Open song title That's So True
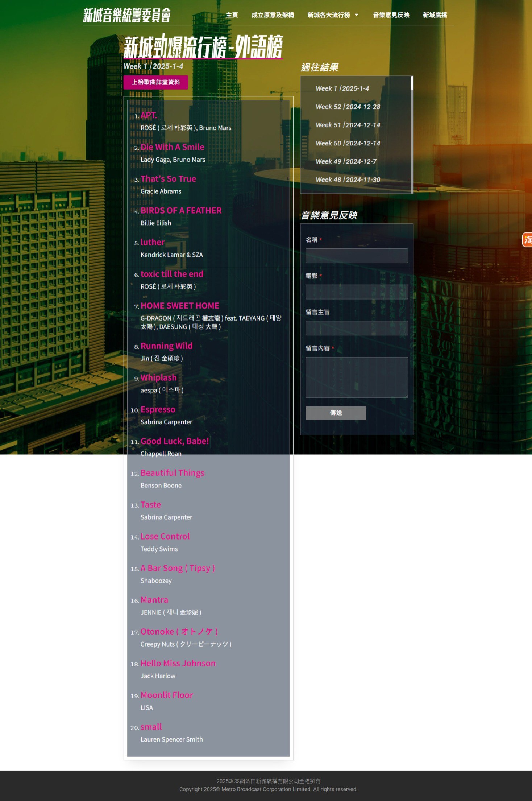The height and width of the screenshot is (801, 532). [x=168, y=179]
